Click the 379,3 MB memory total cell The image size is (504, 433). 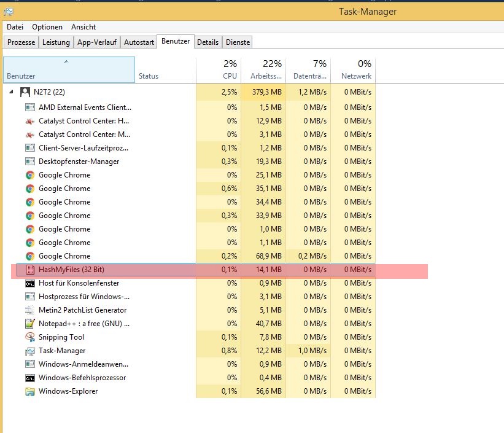(263, 92)
